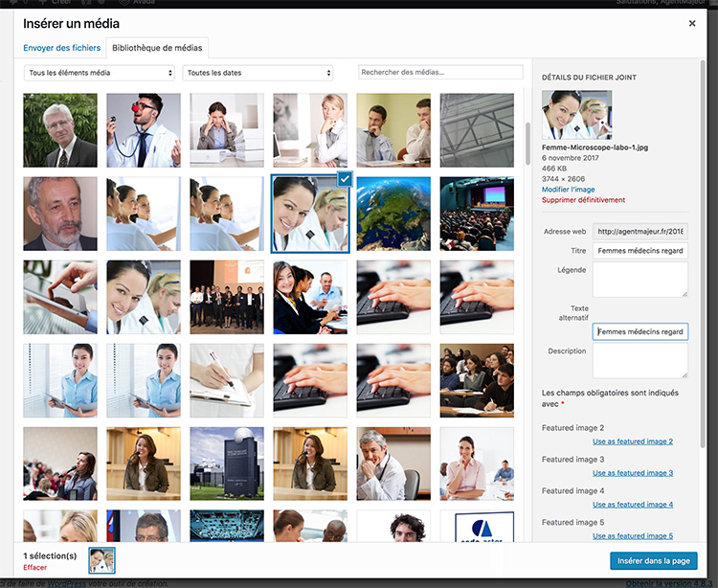This screenshot has height=588, width=718.
Task: Select the finger touching tablet thumbnail
Action: click(60, 297)
